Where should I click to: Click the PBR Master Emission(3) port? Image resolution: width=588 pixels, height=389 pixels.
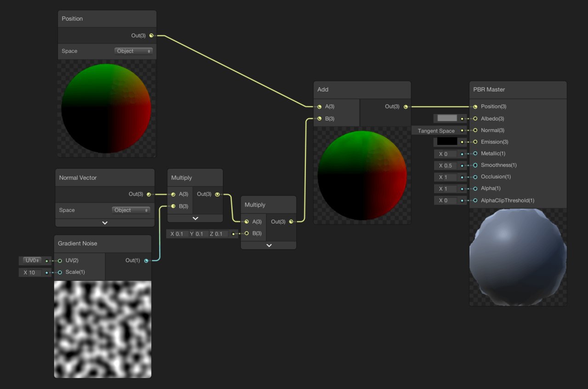tap(475, 142)
